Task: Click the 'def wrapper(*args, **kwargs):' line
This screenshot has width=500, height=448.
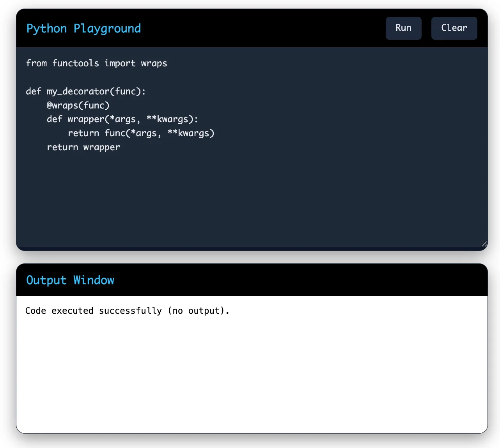Action: coord(122,119)
